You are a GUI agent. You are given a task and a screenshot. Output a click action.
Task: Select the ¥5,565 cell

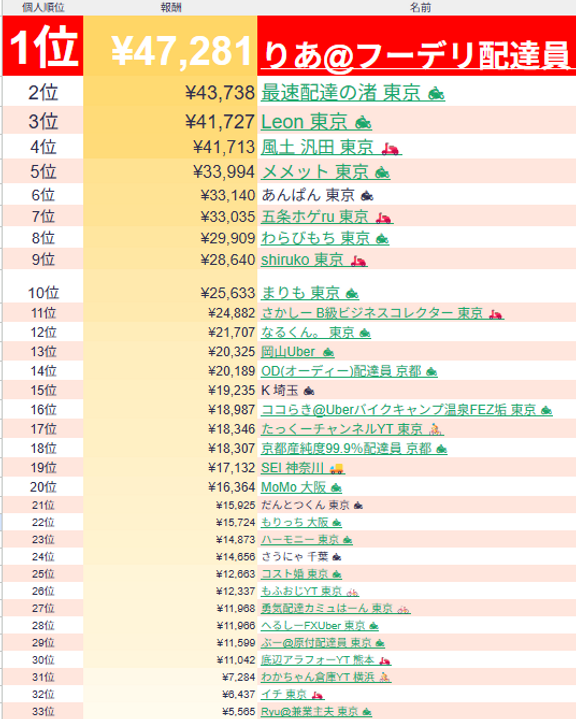pos(170,712)
